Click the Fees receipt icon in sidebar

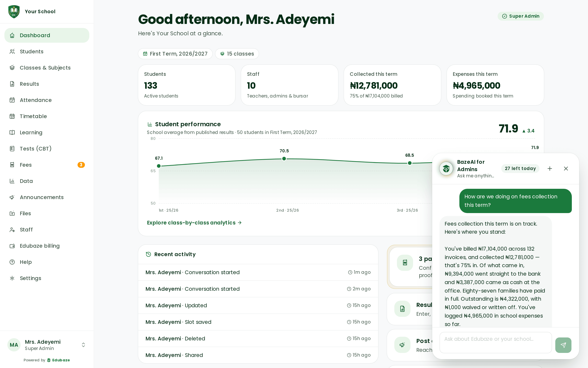tap(12, 165)
